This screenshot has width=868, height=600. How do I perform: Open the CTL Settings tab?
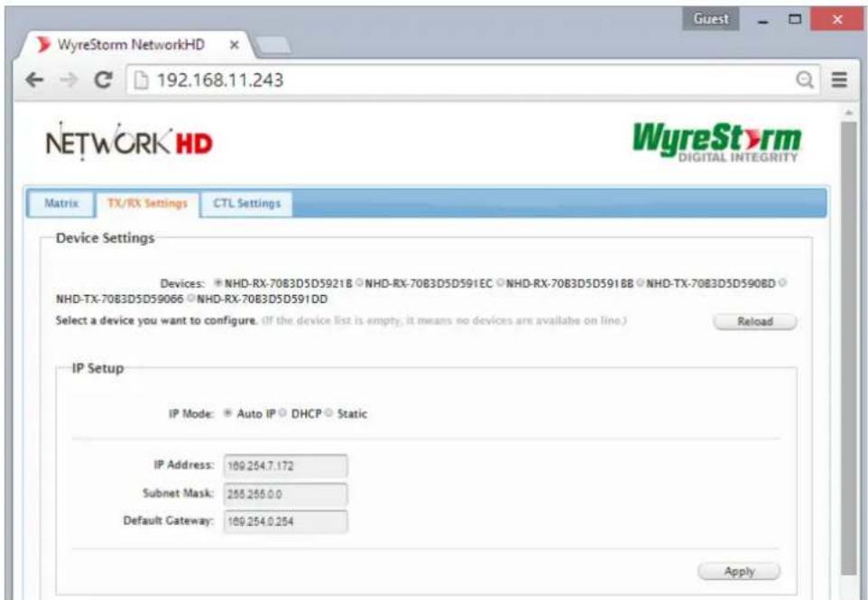point(247,203)
